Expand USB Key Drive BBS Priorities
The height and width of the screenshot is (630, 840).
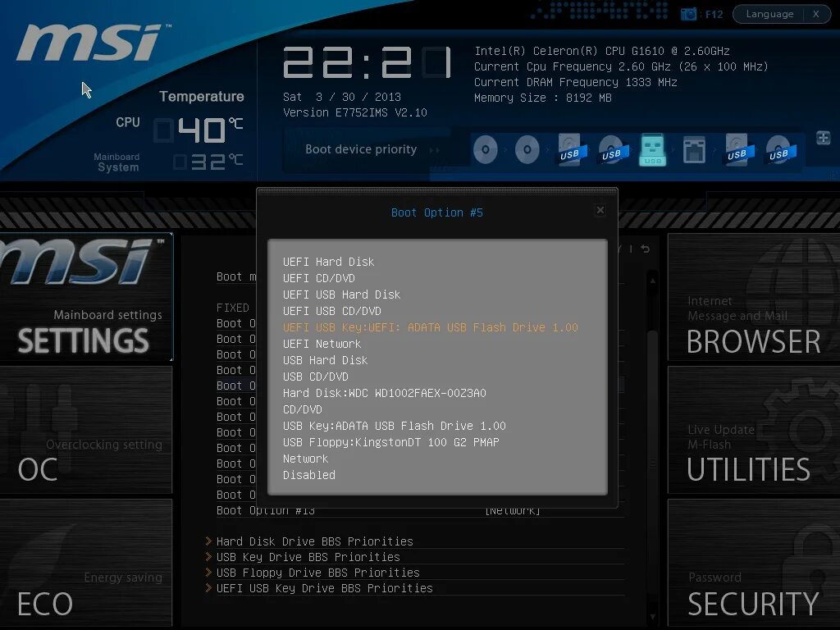(308, 557)
